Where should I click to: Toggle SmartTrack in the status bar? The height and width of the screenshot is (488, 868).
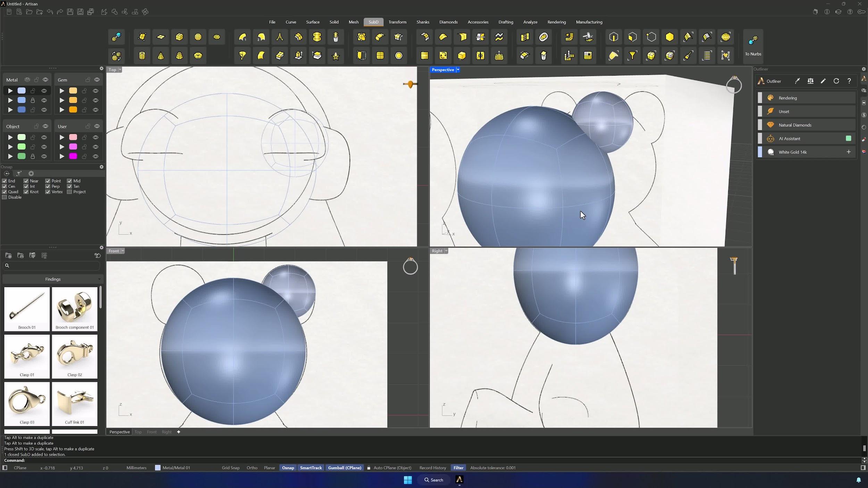tap(311, 468)
